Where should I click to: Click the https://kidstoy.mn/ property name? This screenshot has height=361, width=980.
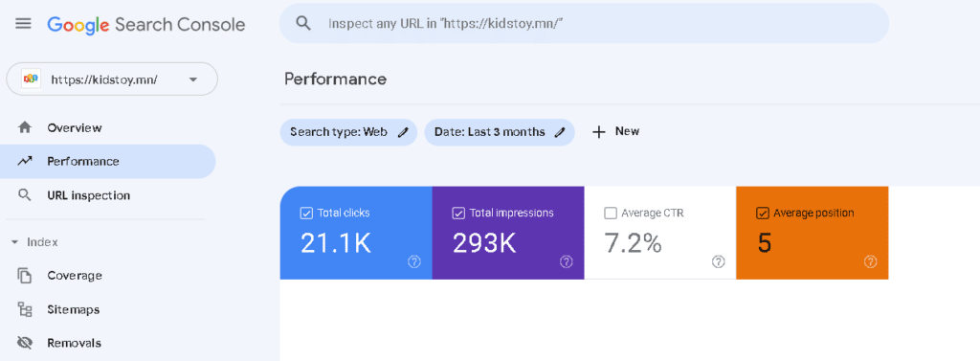(104, 79)
